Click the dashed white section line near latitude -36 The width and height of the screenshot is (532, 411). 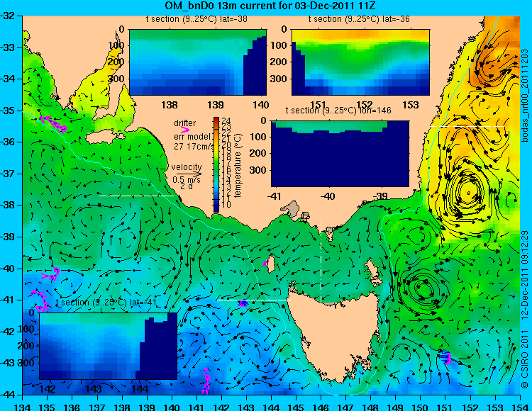click(x=467, y=126)
